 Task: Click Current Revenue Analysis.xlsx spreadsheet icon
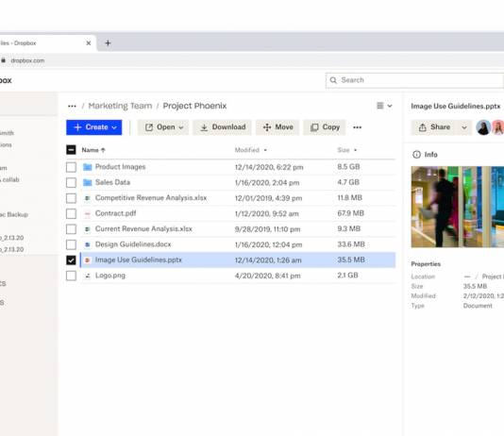point(87,229)
